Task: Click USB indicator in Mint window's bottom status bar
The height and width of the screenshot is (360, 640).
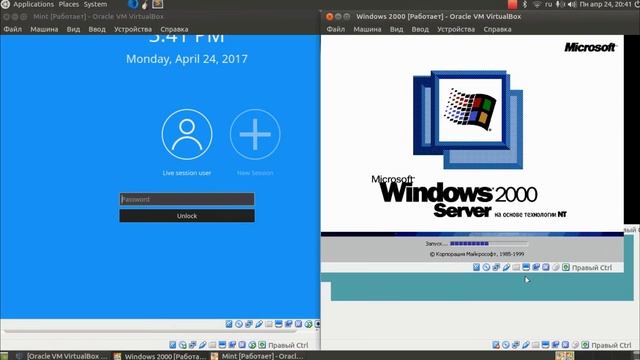Action: click(x=202, y=345)
